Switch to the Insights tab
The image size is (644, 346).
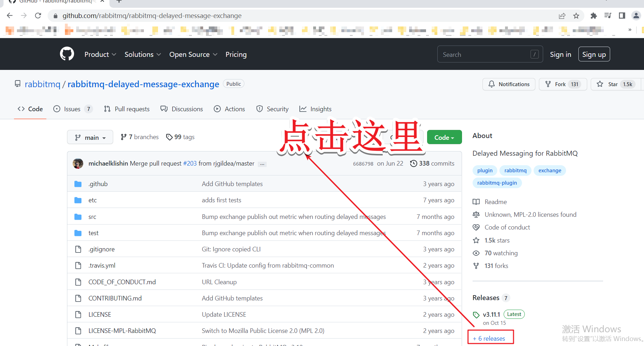[315, 109]
